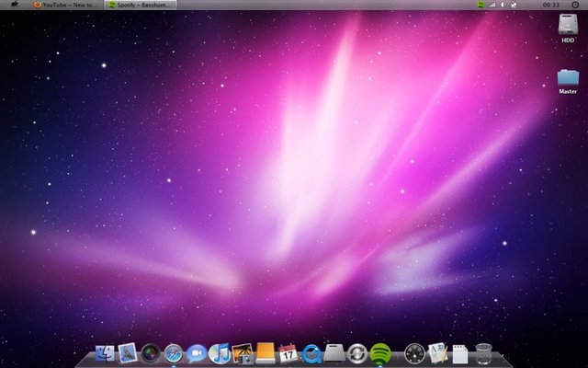Click the green Spotify tray icon
Image resolution: width=588 pixels, height=368 pixels.
point(481,5)
